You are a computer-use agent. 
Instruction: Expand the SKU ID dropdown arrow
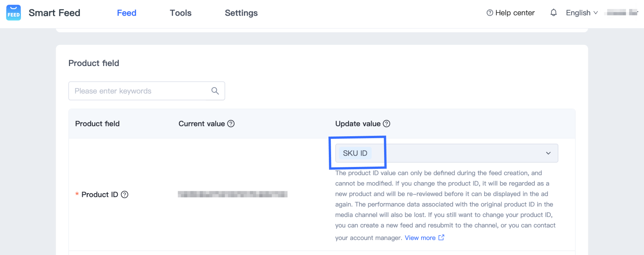tap(548, 153)
